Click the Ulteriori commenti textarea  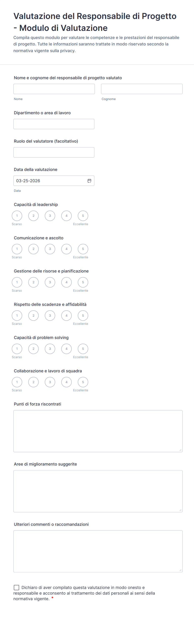click(x=98, y=551)
